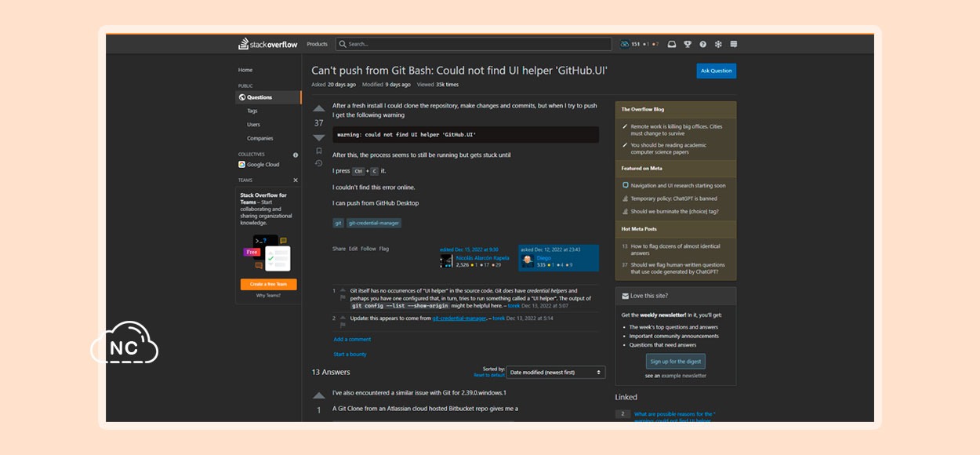Viewport: 980px width, 455px height.
Task: Open the Stack Exchange site switcher icon
Action: pos(734,44)
